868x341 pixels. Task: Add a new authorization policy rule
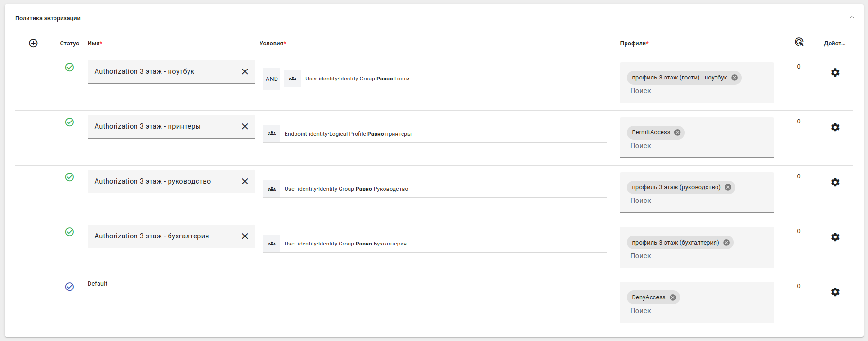33,43
